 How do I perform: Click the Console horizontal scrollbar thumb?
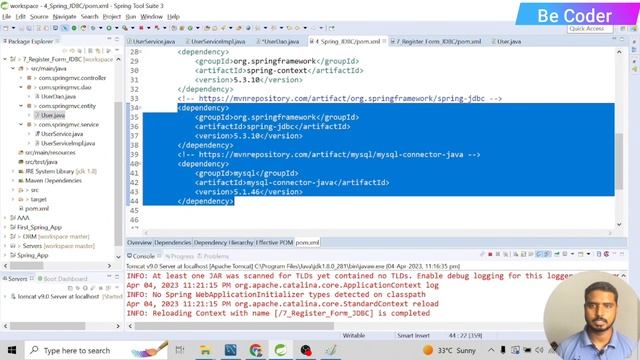234,326
